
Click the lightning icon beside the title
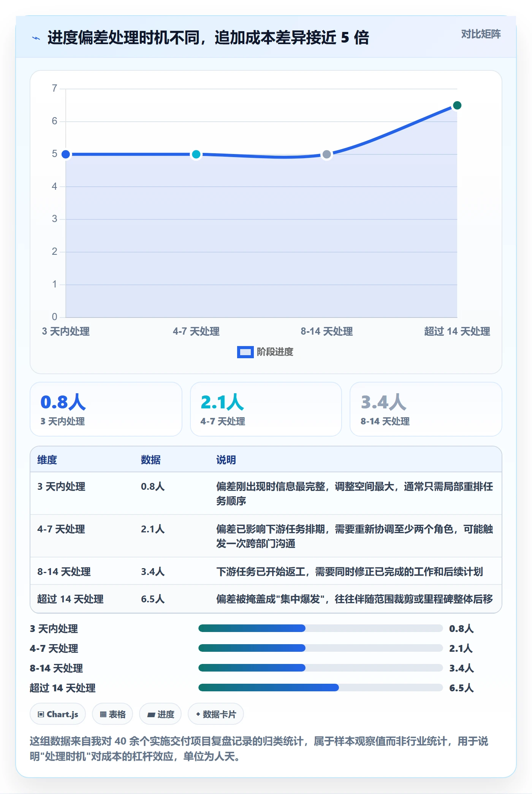pyautogui.click(x=36, y=38)
